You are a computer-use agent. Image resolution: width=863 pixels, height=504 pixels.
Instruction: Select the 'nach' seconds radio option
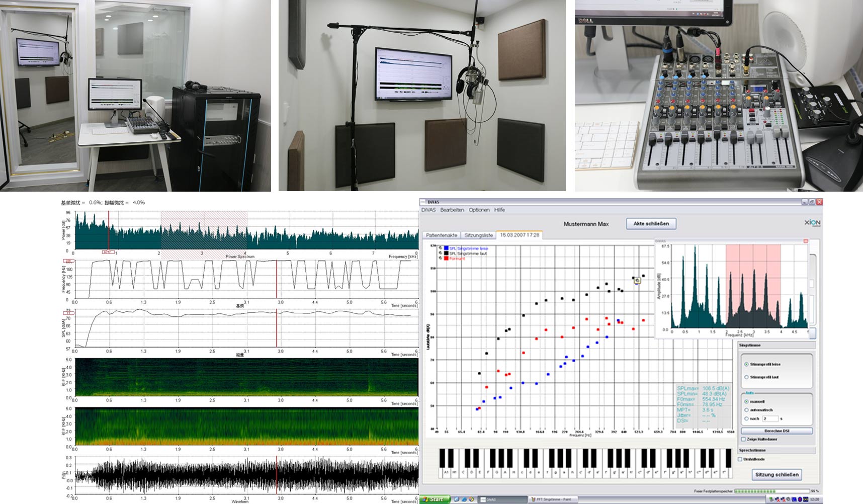point(746,418)
